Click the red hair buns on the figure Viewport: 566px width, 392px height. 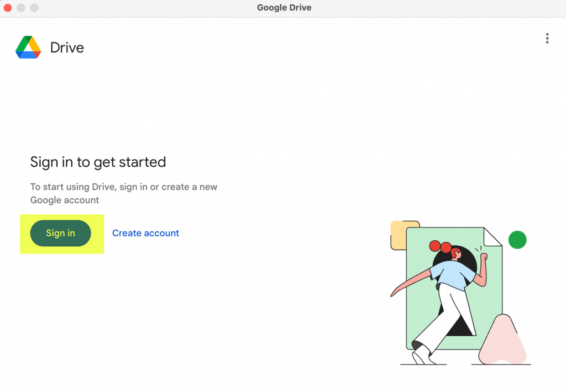click(441, 247)
